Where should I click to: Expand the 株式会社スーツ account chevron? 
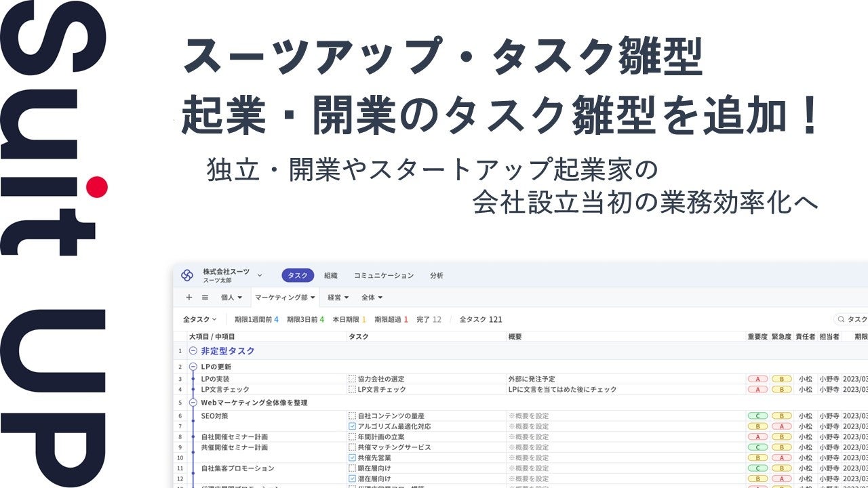click(260, 276)
